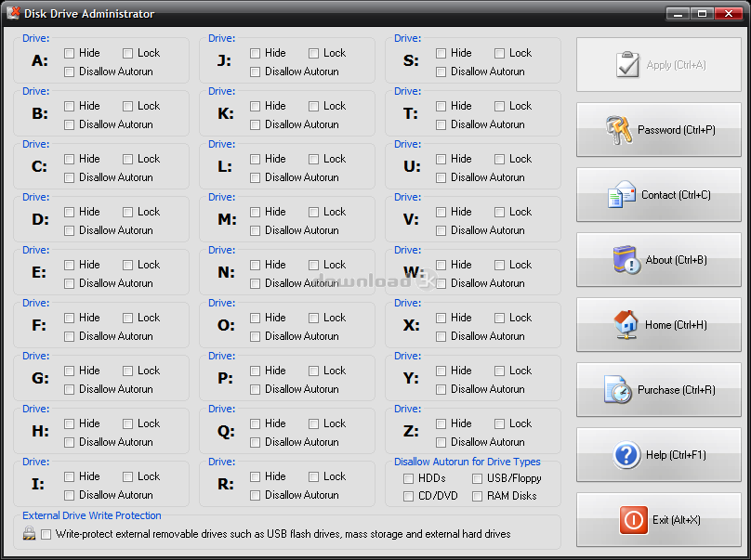
Task: Click the drive Z: letter label
Action: (x=411, y=431)
